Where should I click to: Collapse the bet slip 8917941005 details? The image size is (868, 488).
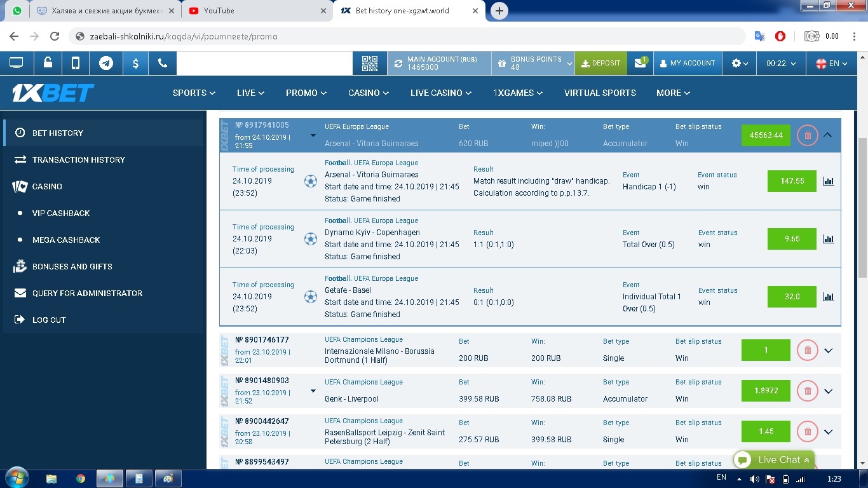[827, 135]
